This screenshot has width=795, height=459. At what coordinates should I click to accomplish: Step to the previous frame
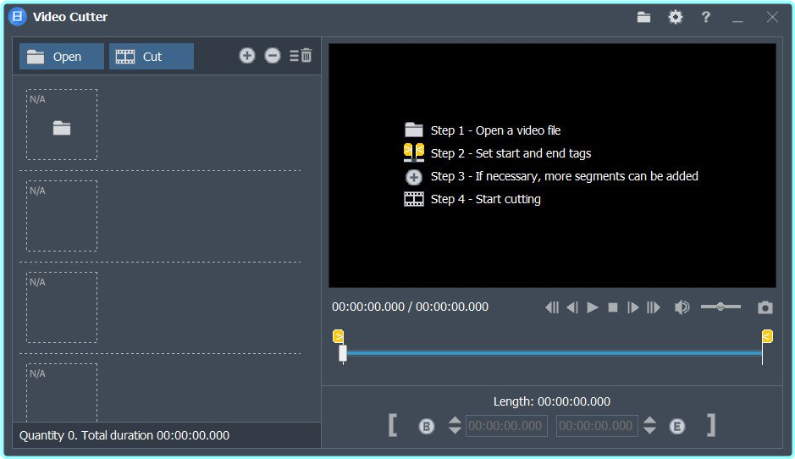(572, 307)
